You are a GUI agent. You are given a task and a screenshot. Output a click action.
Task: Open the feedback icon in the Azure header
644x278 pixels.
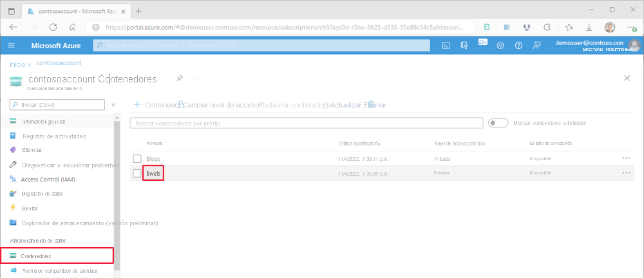click(536, 46)
